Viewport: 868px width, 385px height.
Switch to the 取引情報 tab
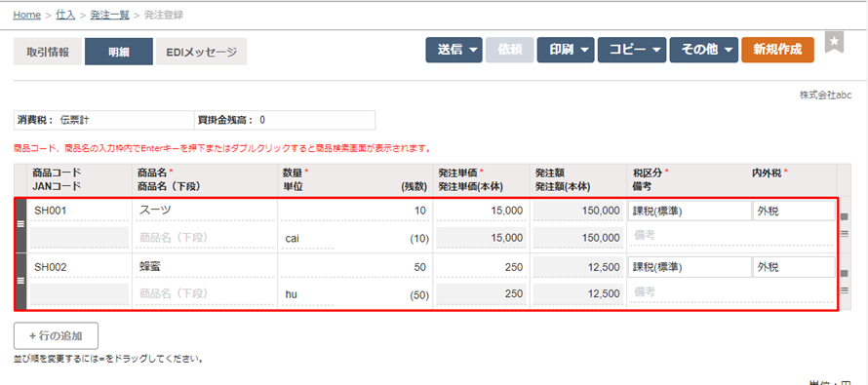coord(48,52)
